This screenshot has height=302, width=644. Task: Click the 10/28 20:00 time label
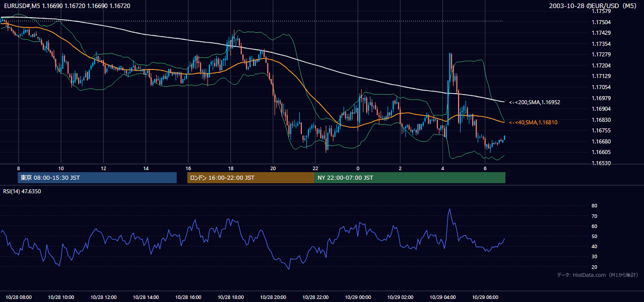tap(273, 297)
